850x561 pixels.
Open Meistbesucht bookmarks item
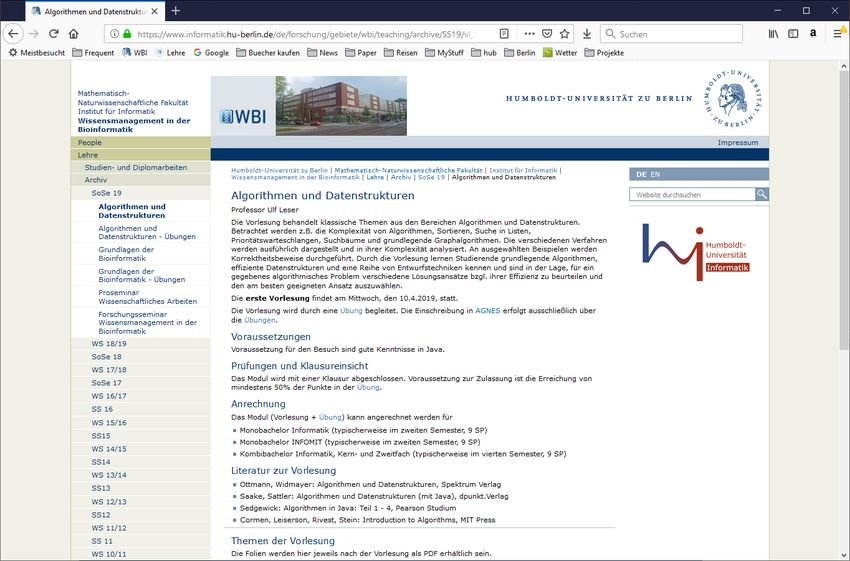point(37,53)
